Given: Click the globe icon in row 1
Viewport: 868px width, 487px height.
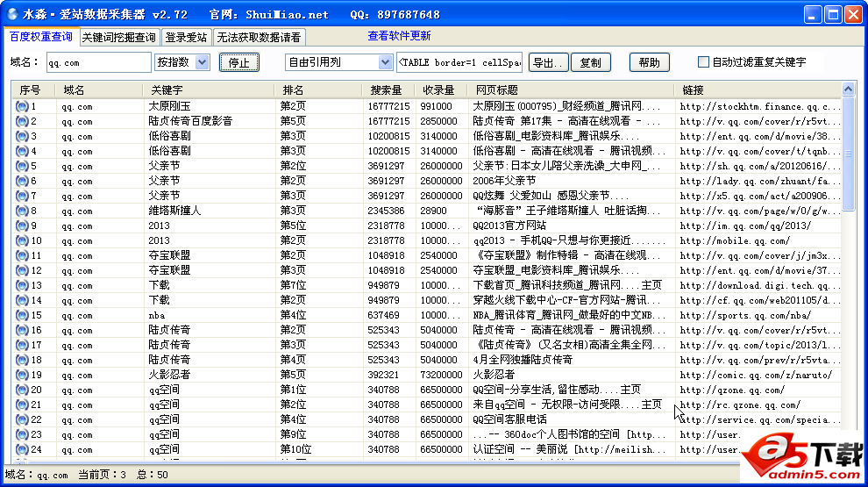Looking at the screenshot, I should (22, 106).
